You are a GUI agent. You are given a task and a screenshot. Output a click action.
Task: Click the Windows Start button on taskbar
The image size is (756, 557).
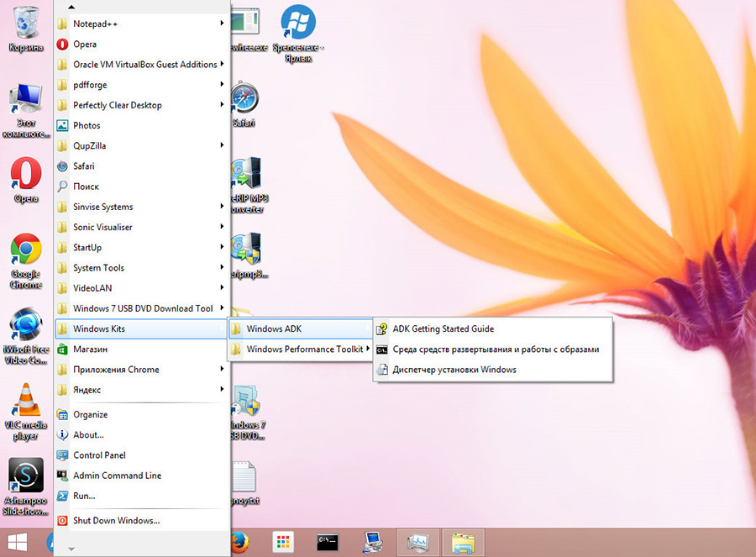click(x=18, y=543)
